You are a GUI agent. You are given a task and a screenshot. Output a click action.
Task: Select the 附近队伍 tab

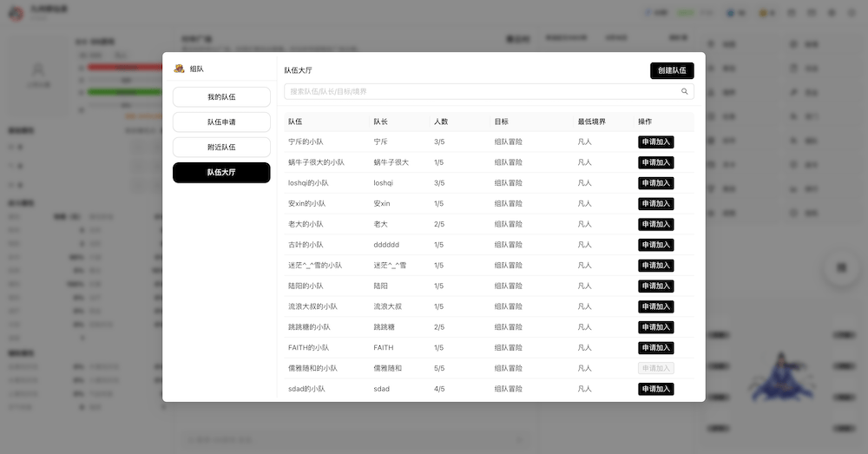(221, 148)
